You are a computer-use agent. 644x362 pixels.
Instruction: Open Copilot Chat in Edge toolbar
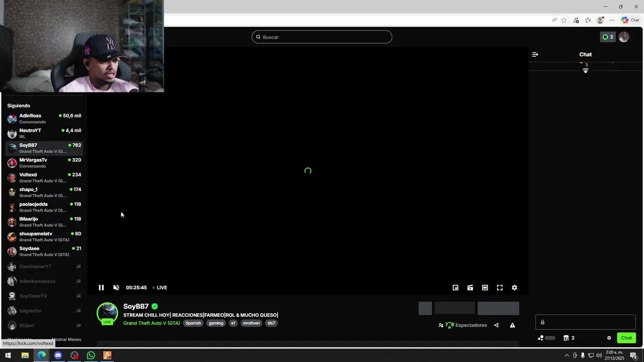[x=630, y=20]
